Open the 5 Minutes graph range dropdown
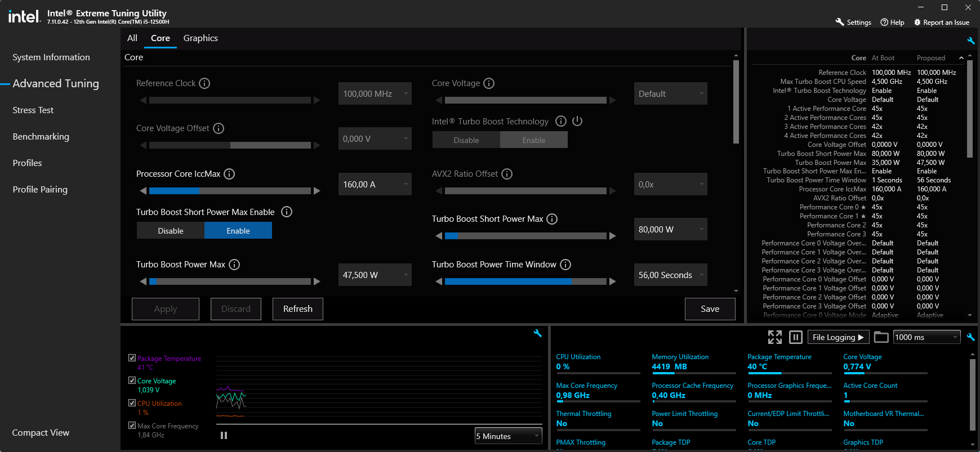 coord(509,436)
